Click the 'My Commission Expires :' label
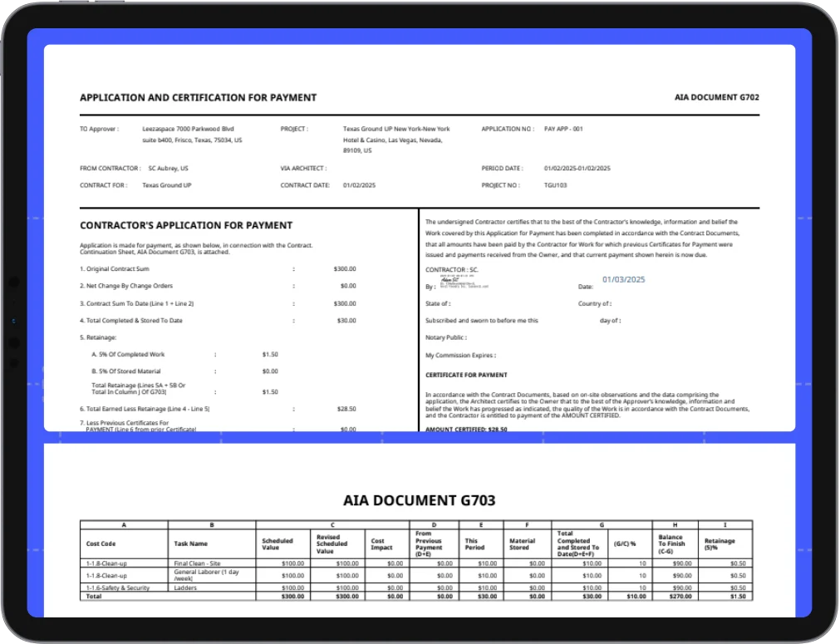The image size is (840, 644). 461,355
